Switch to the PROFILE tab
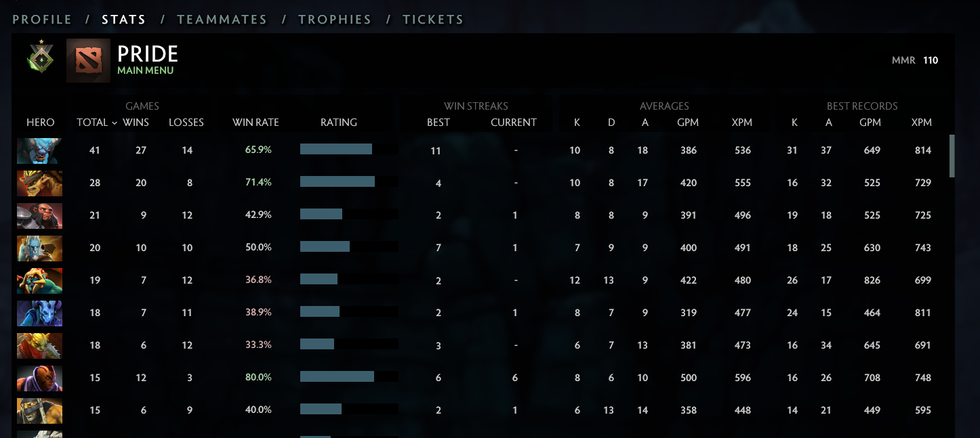 tap(42, 20)
